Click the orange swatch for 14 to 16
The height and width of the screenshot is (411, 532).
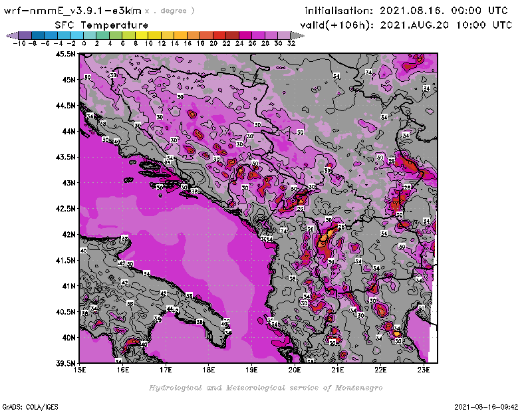pos(180,35)
